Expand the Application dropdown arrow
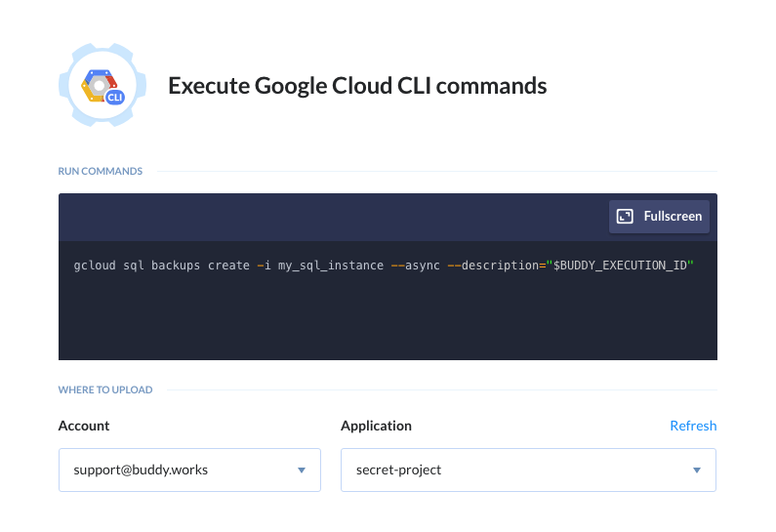Screen dimensions: 776x532 (x=697, y=471)
